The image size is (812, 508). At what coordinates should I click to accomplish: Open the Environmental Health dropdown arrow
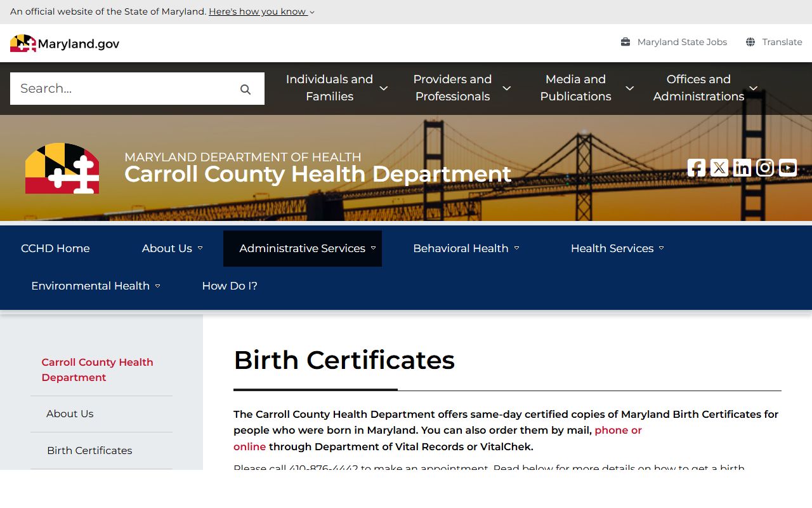[157, 286]
